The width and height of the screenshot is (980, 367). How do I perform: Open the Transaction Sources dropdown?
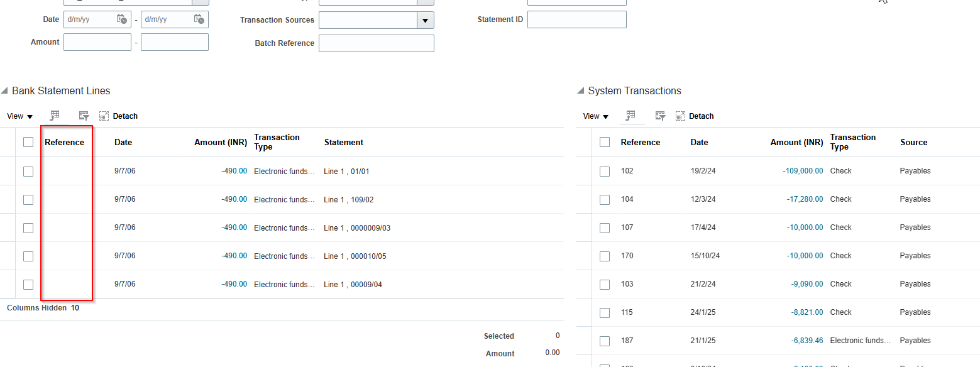[x=425, y=19]
